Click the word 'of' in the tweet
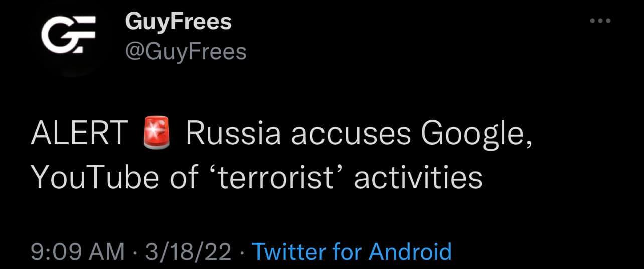This screenshot has width=644, height=269. [x=183, y=177]
